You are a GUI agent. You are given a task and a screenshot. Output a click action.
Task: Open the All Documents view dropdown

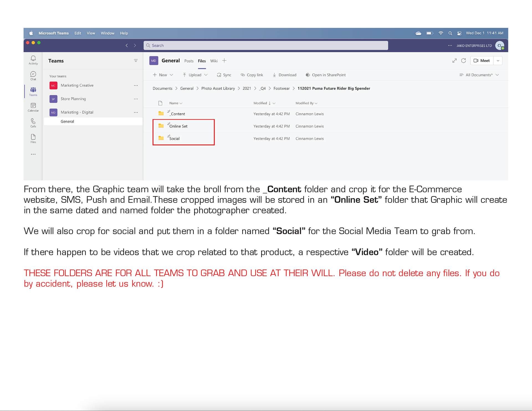pyautogui.click(x=479, y=75)
